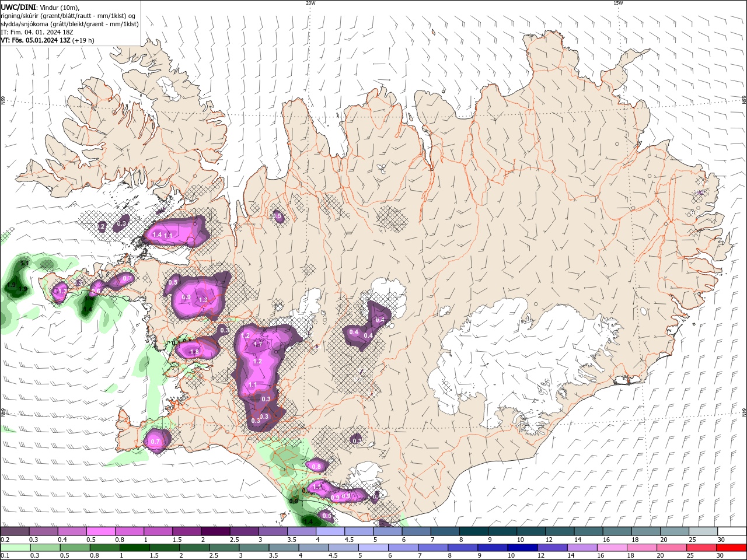Select the bright pink 0.5 snow legend swatch
The height and width of the screenshot is (560, 747).
(x=100, y=531)
